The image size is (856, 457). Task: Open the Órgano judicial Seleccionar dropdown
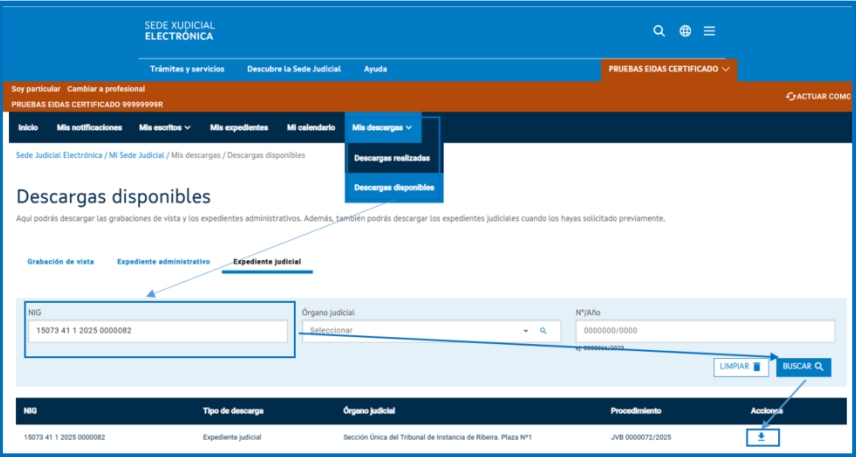click(x=420, y=330)
